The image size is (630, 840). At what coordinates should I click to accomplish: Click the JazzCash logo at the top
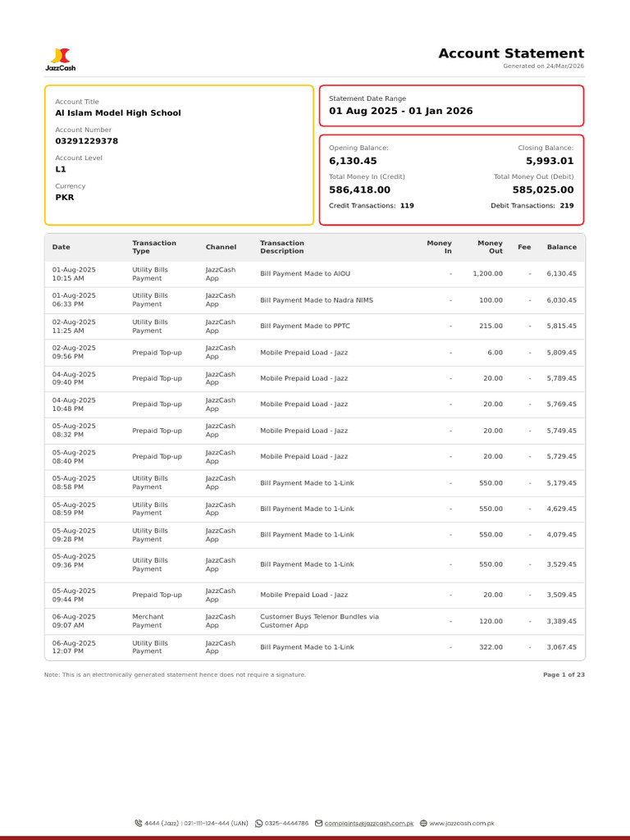pyautogui.click(x=60, y=59)
